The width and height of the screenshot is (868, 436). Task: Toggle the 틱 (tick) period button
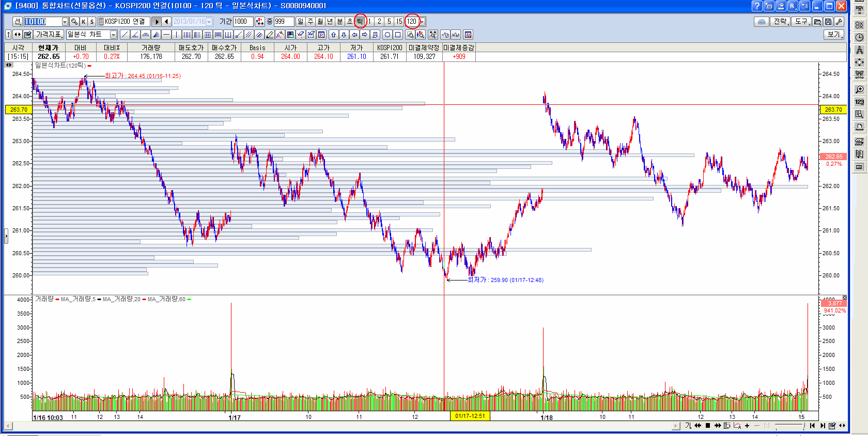360,22
